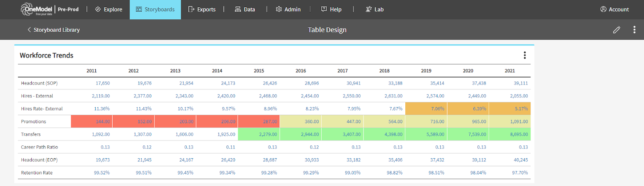Click the Account person icon

(603, 9)
